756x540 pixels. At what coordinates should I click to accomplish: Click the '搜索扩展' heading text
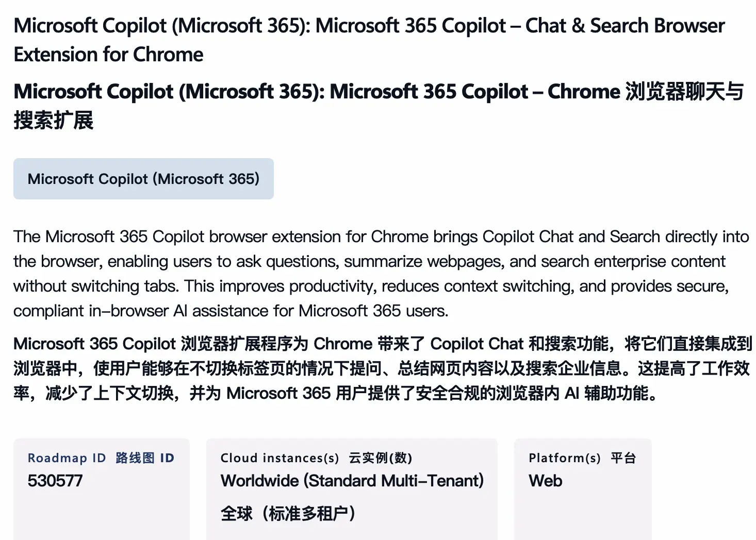point(54,121)
